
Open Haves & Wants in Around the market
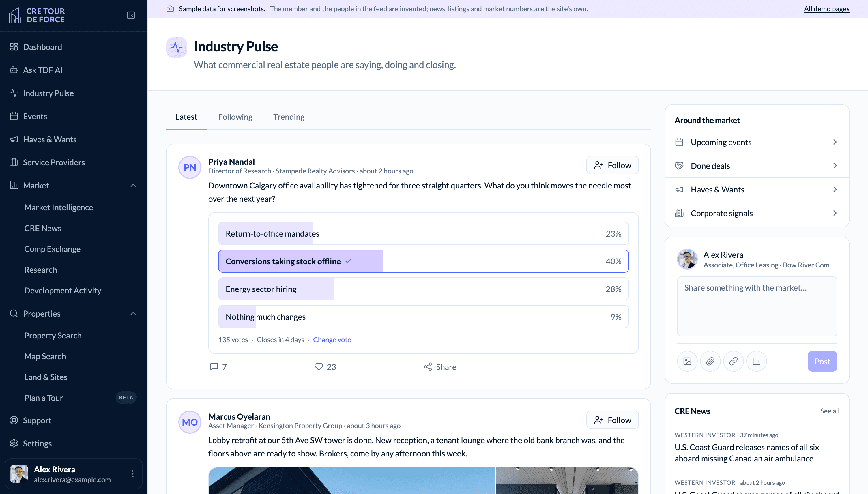click(x=757, y=189)
